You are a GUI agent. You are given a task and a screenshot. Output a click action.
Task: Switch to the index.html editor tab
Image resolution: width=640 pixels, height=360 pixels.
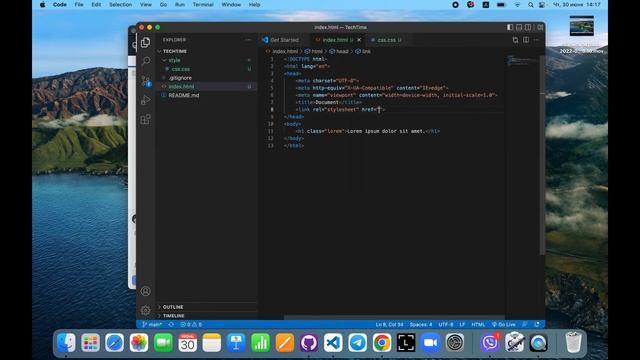[x=335, y=40]
